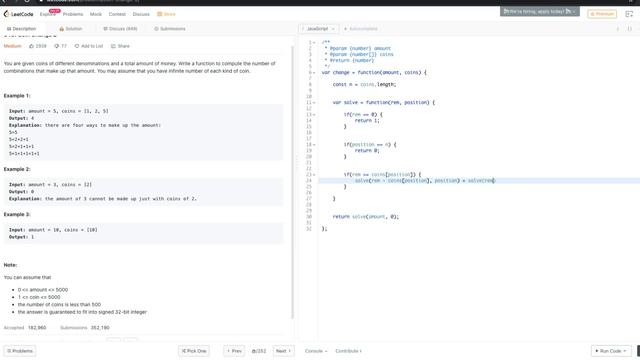This screenshot has height=360, width=640.
Task: Click the thumbs-down dislike icon
Action: click(57, 46)
